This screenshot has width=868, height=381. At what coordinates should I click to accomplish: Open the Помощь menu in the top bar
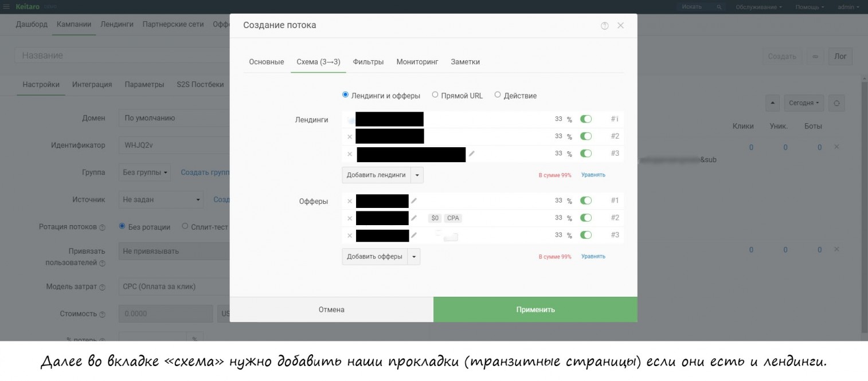point(810,7)
